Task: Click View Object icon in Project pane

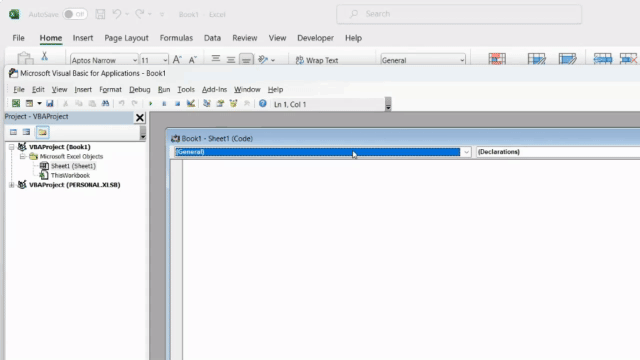Action: (x=27, y=132)
